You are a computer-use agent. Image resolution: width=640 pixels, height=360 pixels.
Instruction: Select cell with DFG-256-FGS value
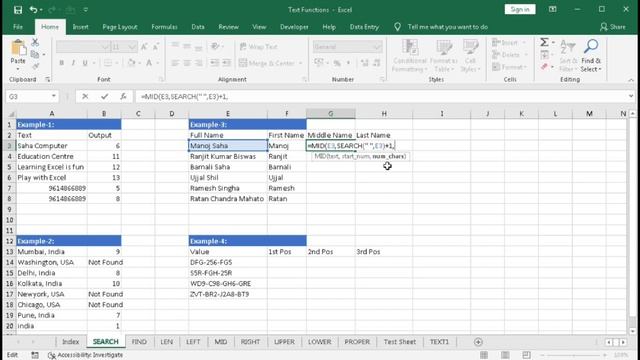point(228,262)
